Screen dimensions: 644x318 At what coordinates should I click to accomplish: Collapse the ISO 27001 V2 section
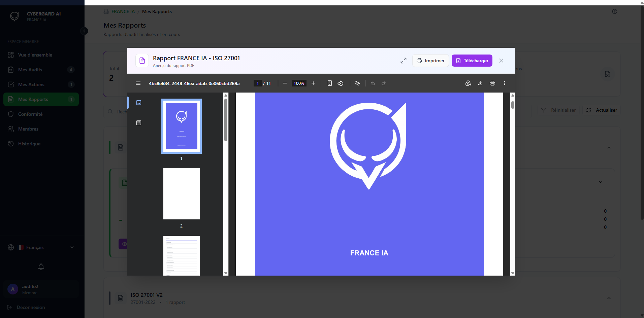609,298
